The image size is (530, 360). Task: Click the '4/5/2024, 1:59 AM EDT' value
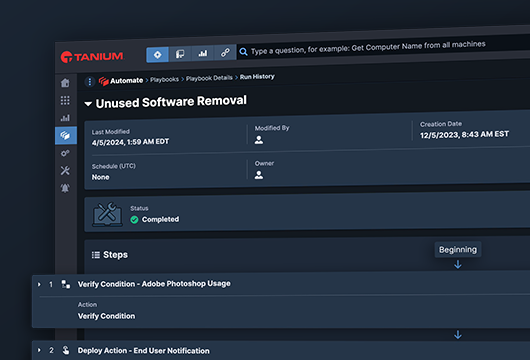click(130, 142)
